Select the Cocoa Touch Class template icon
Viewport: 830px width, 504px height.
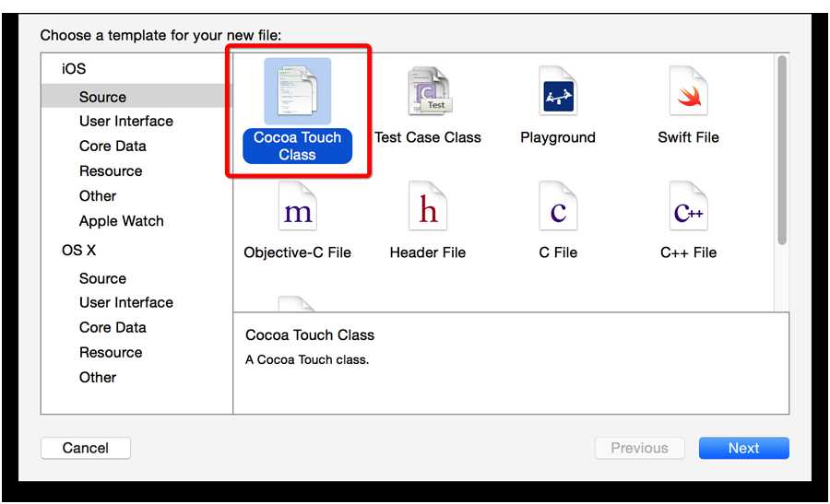coord(298,91)
